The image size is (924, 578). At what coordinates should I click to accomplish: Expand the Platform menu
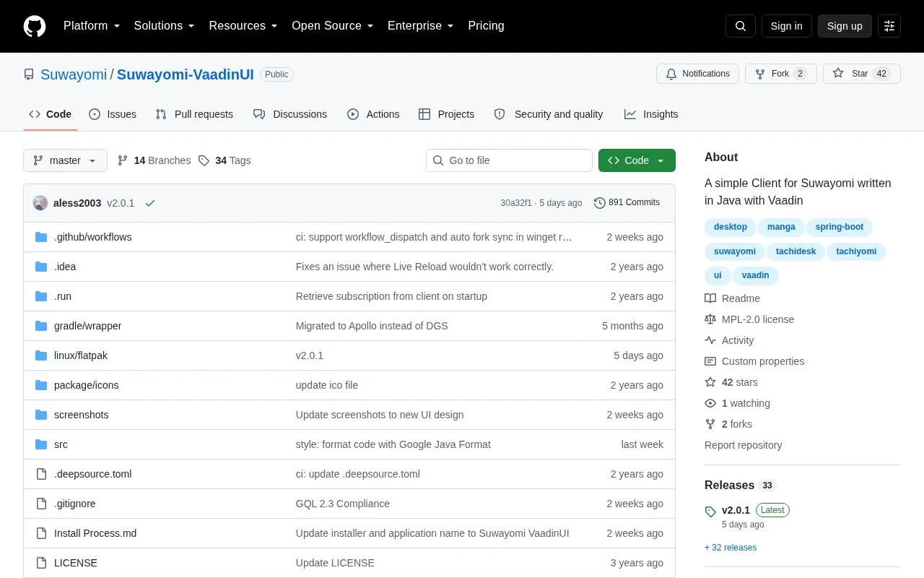point(92,26)
